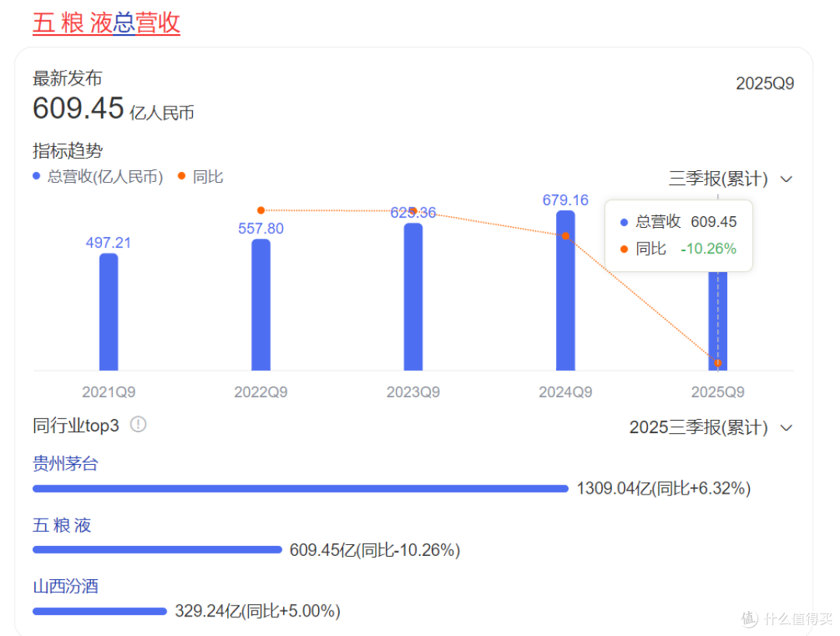
Task: Click the orange 同比 point at 2022Q9
Action: pyautogui.click(x=261, y=211)
